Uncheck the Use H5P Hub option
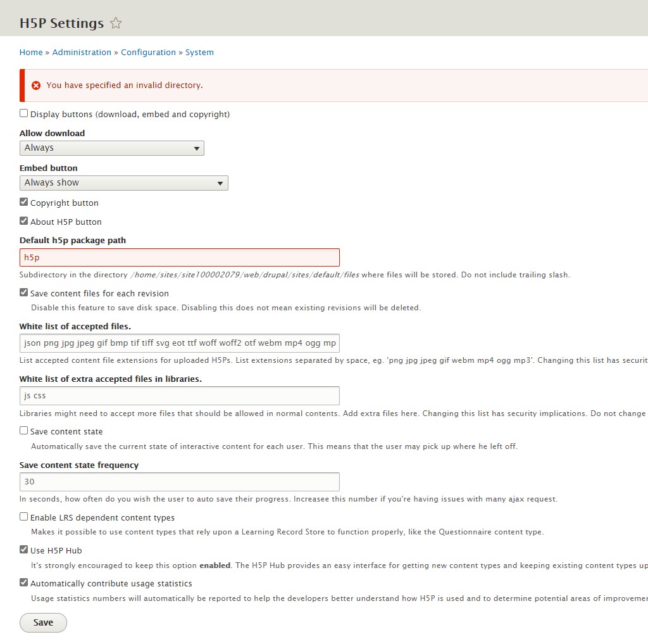Viewport: 648px width, 644px height. click(24, 550)
